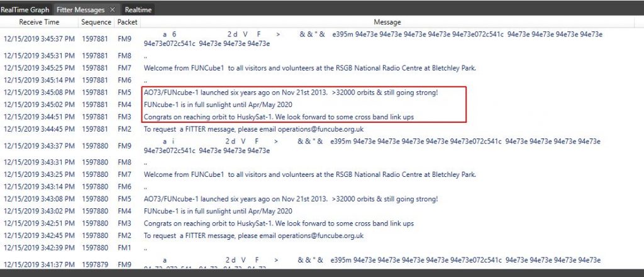Sort by Packet column header
This screenshot has width=644, height=277.
(x=127, y=22)
